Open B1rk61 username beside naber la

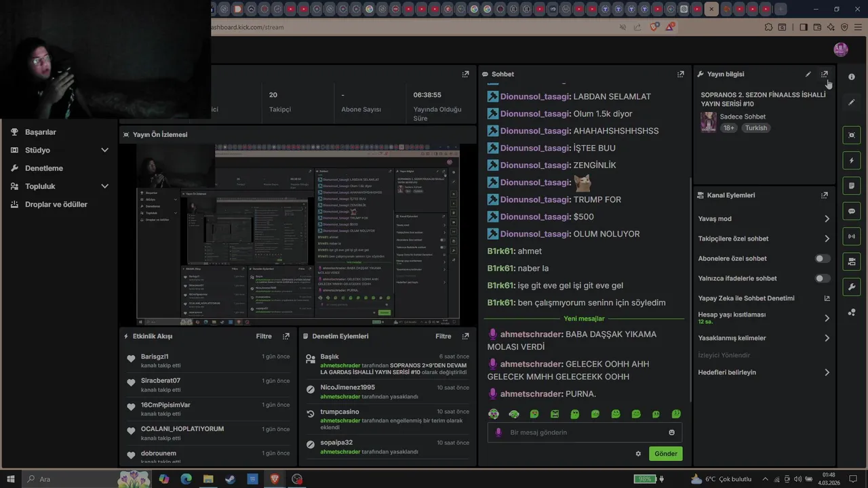click(500, 268)
